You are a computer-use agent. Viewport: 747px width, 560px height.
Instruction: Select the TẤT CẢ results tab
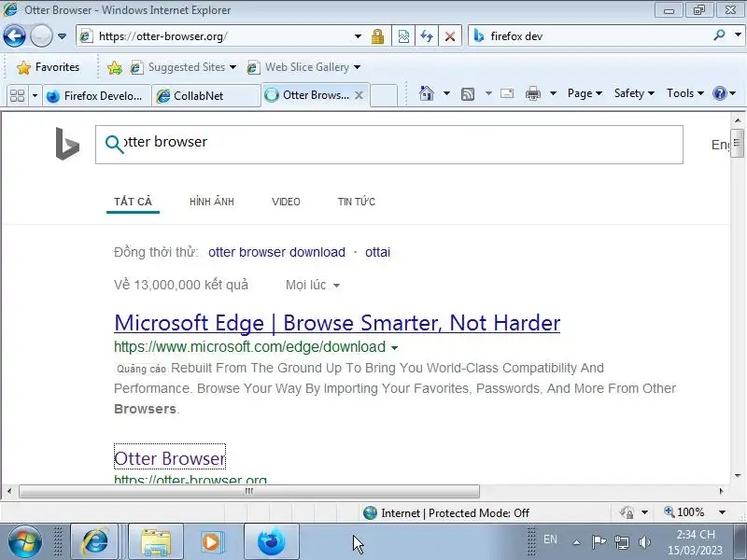click(x=133, y=202)
